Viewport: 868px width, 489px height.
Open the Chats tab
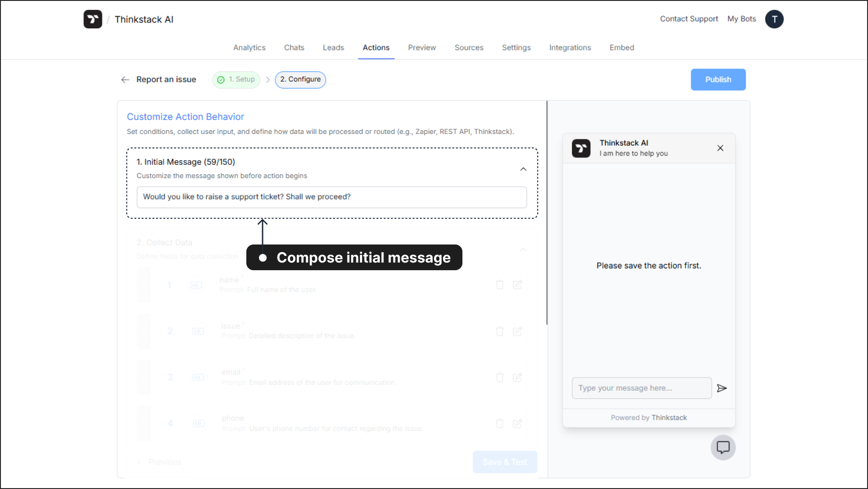pyautogui.click(x=294, y=47)
